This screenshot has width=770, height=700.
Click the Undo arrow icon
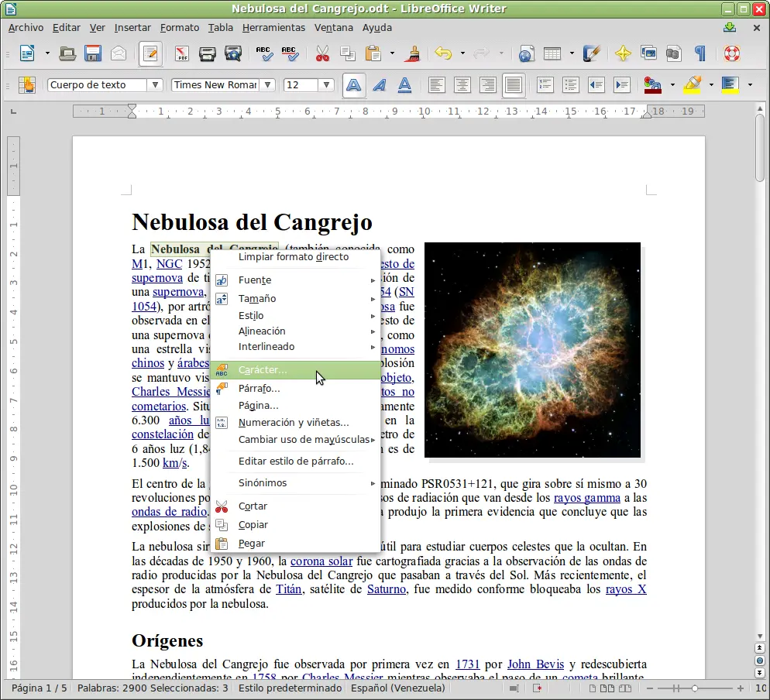[x=443, y=53]
